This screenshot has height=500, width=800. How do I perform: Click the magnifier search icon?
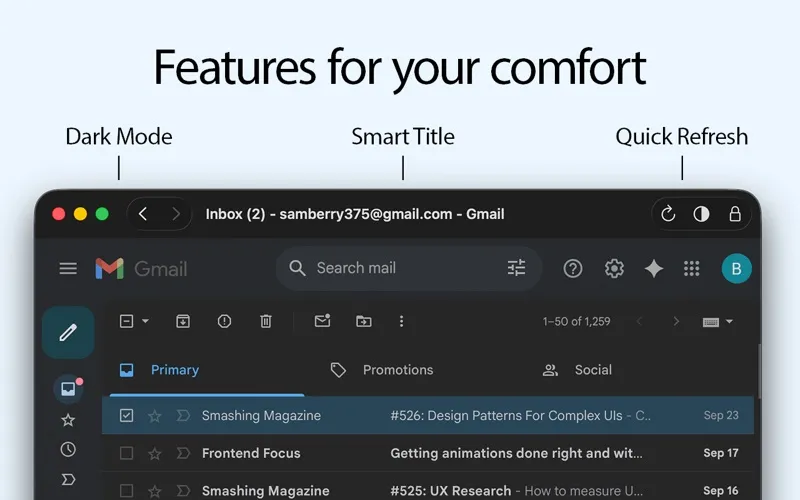[297, 268]
